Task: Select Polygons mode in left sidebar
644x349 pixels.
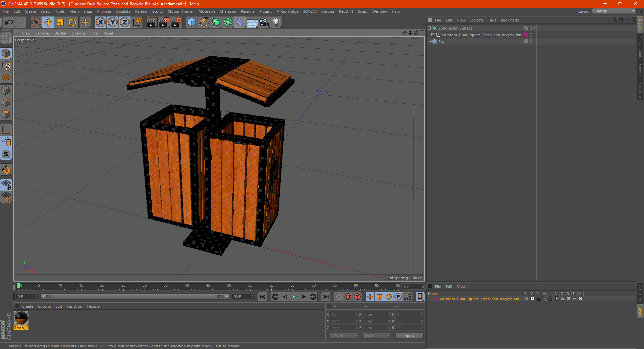Action: pos(6,114)
